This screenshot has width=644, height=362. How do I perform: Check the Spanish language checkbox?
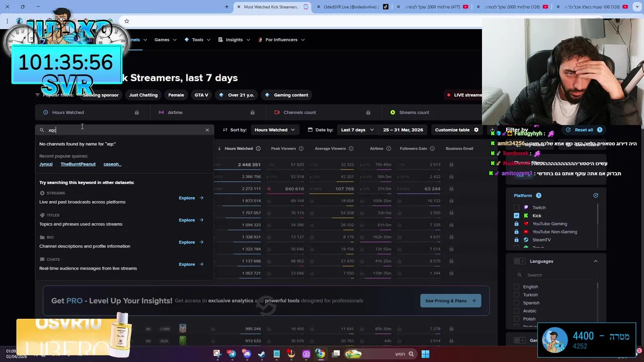click(x=516, y=303)
